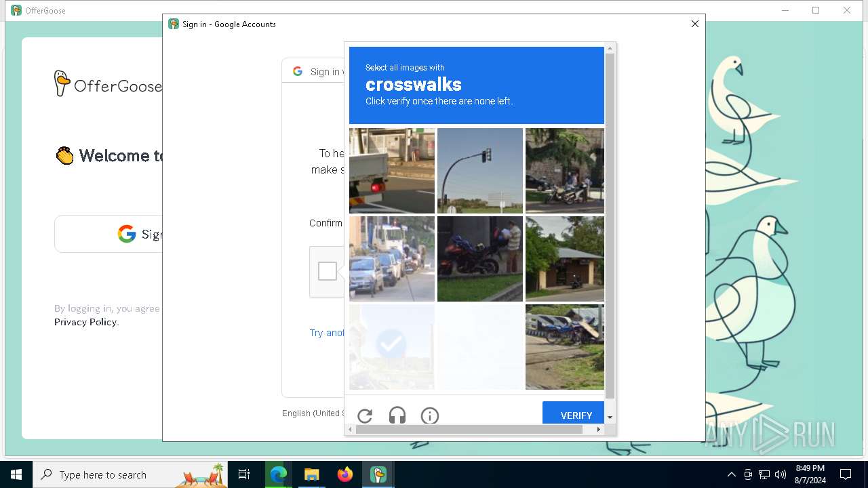Viewport: 868px width, 488px height.
Task: Get an audio challenge via headphones icon
Action: (397, 415)
